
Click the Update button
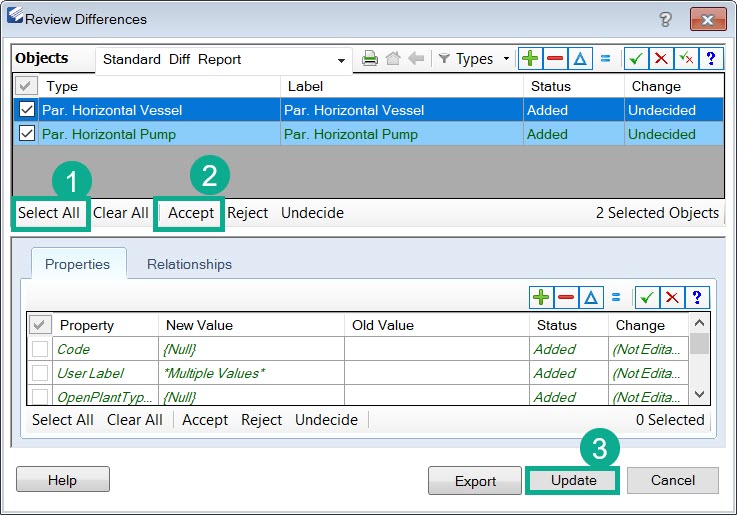tap(574, 480)
